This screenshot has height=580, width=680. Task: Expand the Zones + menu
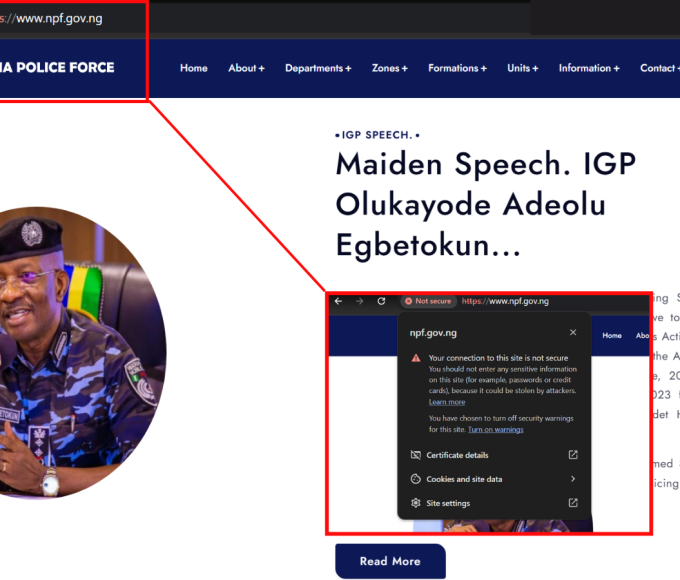point(389,68)
